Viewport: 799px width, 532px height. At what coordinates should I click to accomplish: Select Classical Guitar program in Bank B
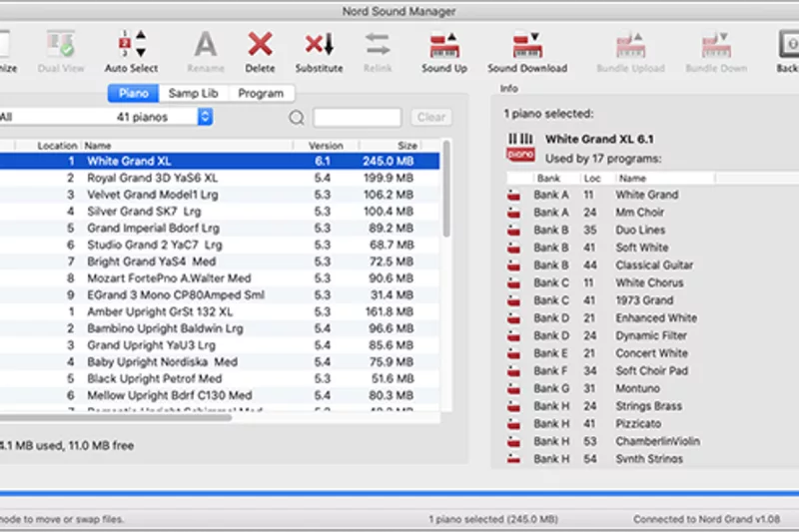point(654,266)
